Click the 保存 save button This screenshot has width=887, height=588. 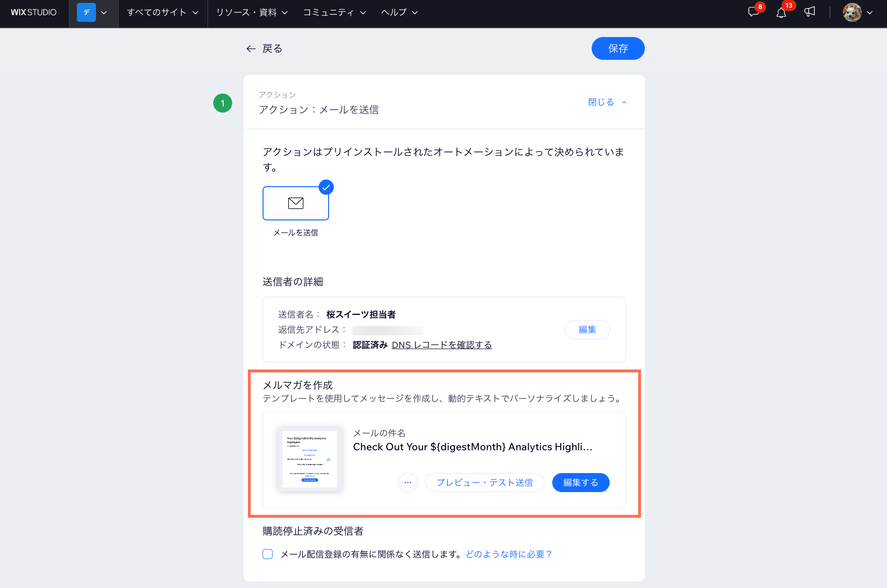(618, 48)
